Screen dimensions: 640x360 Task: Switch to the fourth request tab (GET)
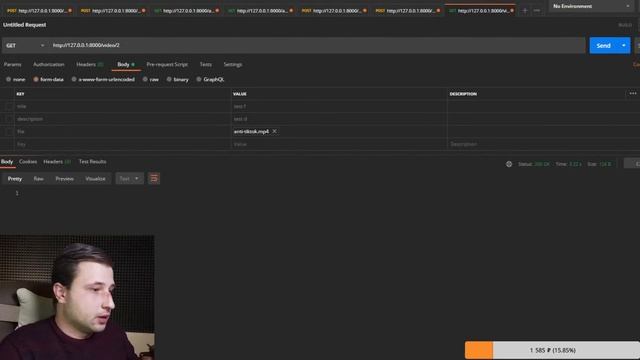(x=260, y=11)
